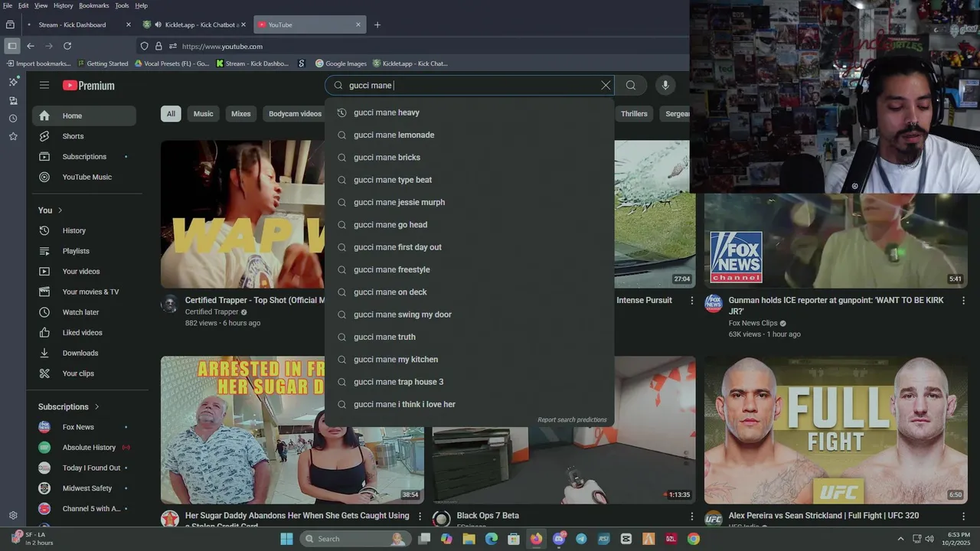Viewport: 980px width, 551px height.
Task: Open history clock icon in Firefox sidebar
Action: click(13, 119)
